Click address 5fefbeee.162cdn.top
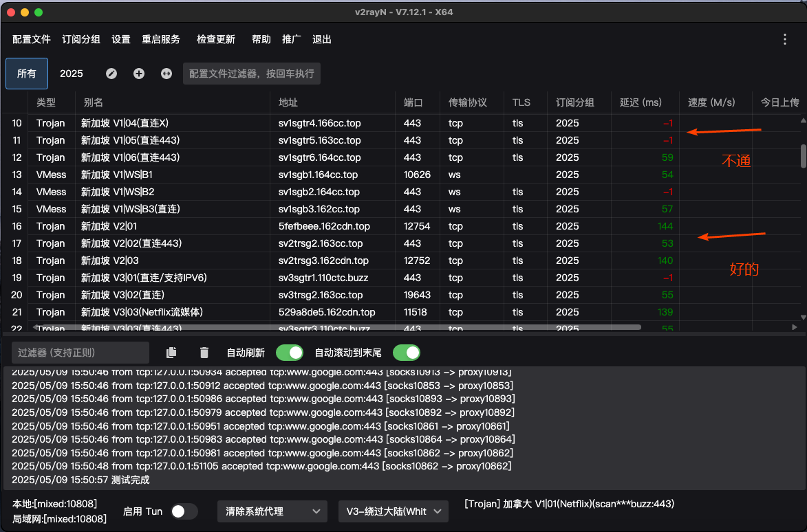 [x=324, y=226]
